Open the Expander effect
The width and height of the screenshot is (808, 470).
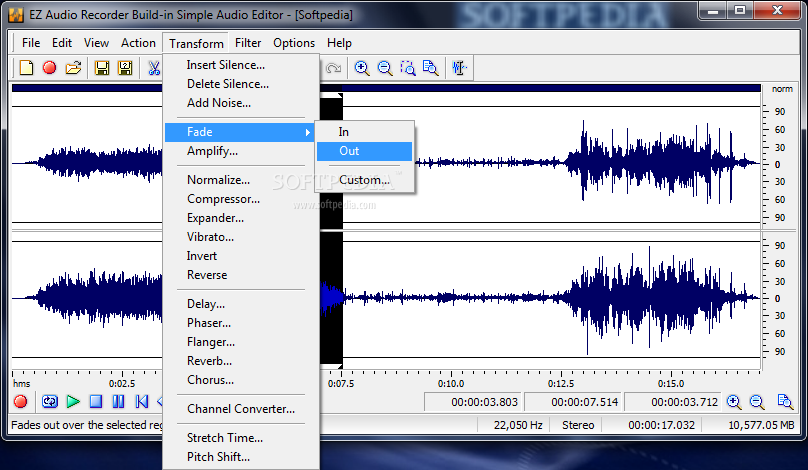[x=240, y=218]
